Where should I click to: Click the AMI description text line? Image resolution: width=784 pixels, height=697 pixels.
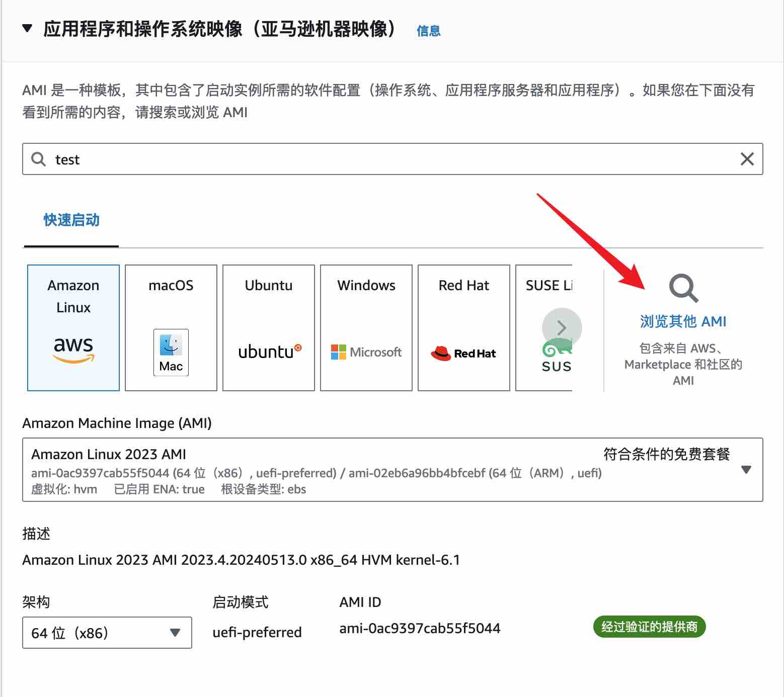click(241, 560)
